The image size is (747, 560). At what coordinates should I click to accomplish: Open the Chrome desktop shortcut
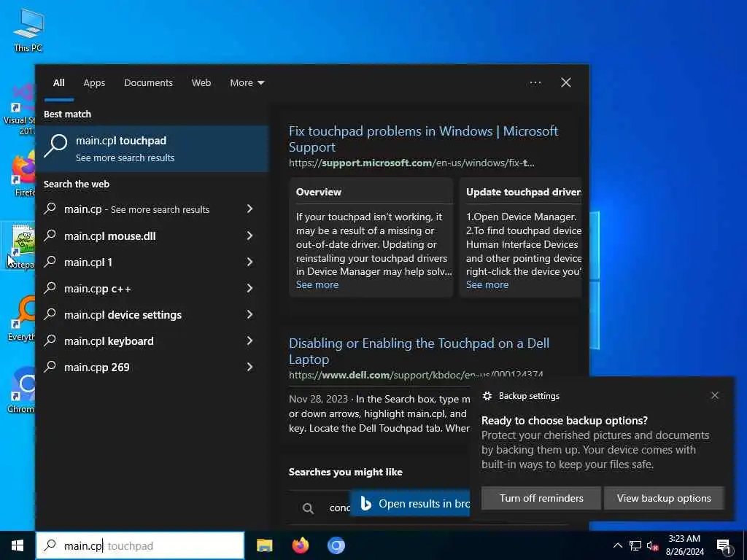coord(22,389)
